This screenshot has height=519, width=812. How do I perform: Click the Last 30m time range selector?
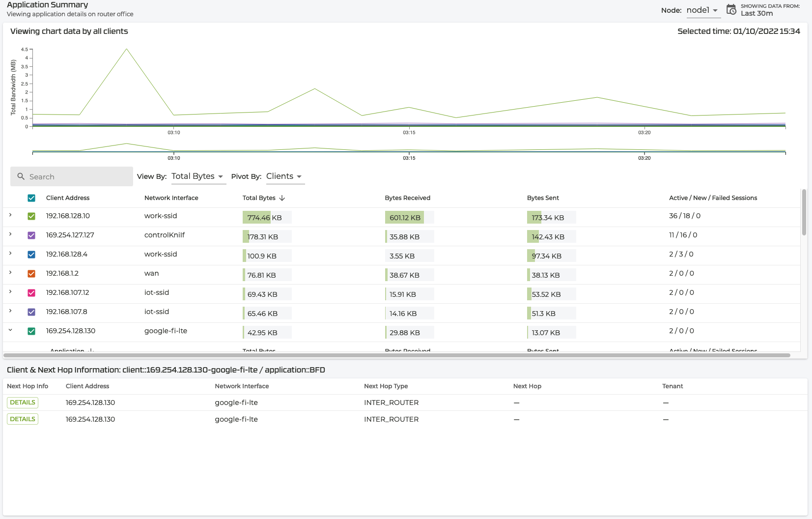[x=756, y=14]
